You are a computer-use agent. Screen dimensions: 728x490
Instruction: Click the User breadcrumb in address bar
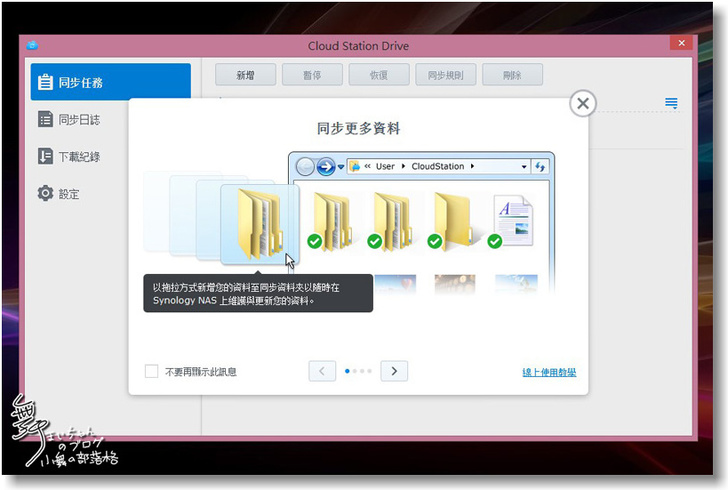(385, 166)
